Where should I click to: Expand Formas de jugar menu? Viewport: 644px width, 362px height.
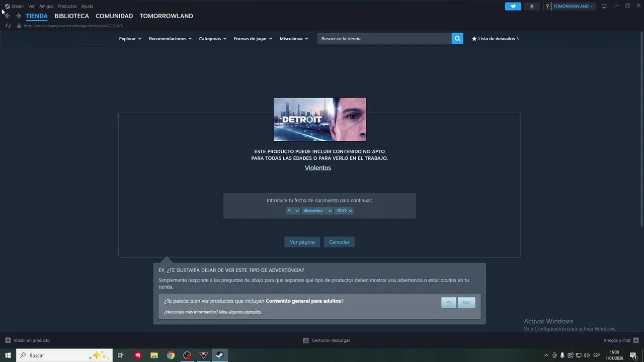pyautogui.click(x=253, y=39)
